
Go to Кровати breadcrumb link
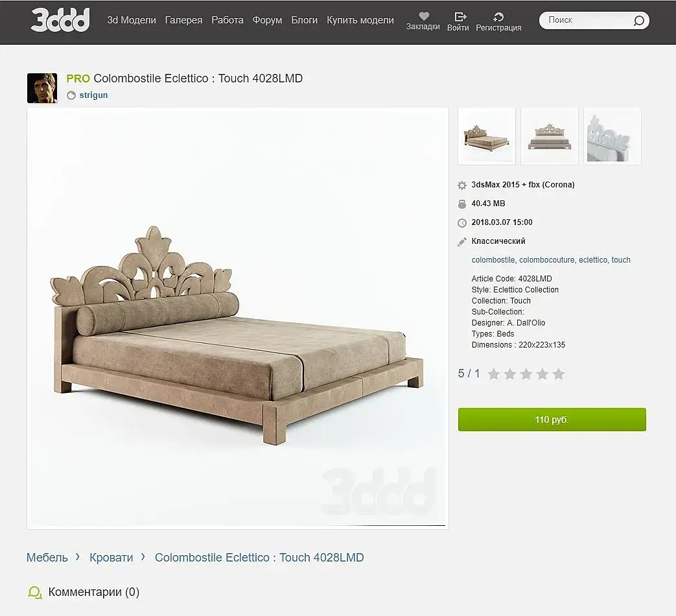111,558
